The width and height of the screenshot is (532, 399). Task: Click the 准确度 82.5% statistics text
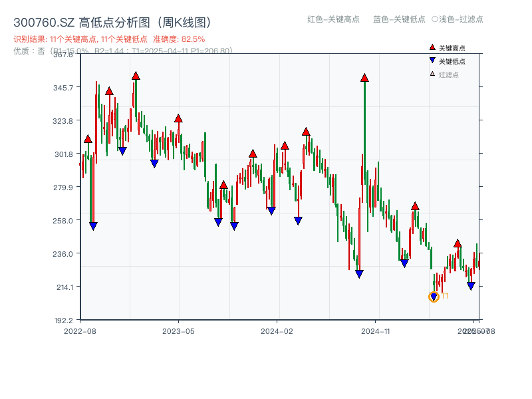[x=179, y=39]
